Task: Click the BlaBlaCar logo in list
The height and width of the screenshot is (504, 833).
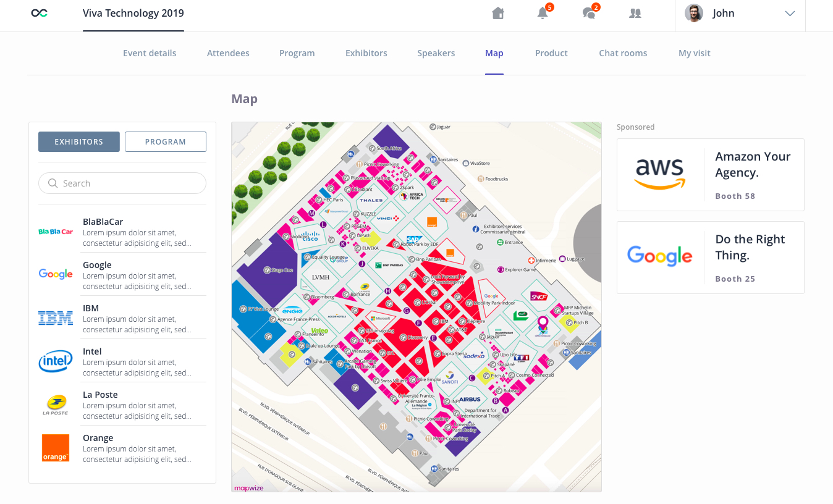Action: click(x=56, y=232)
